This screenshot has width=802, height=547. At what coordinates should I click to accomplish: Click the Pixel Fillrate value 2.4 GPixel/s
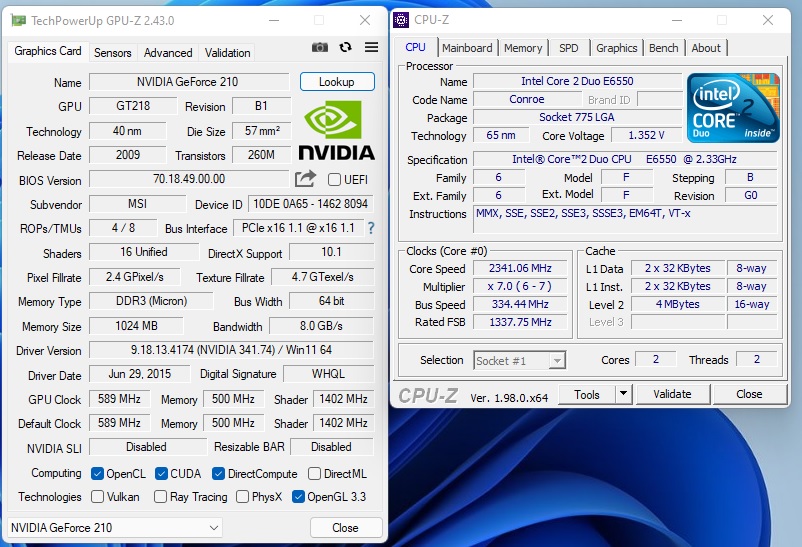[135, 277]
